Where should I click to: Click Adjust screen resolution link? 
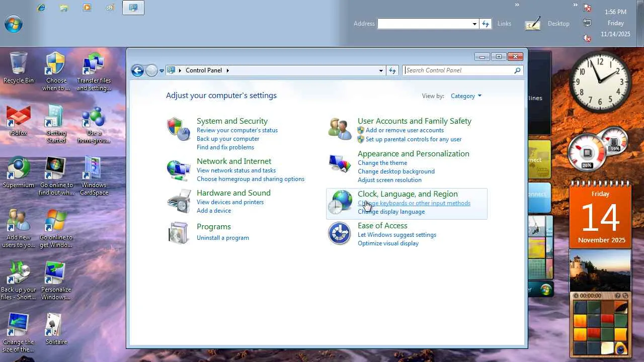click(389, 180)
